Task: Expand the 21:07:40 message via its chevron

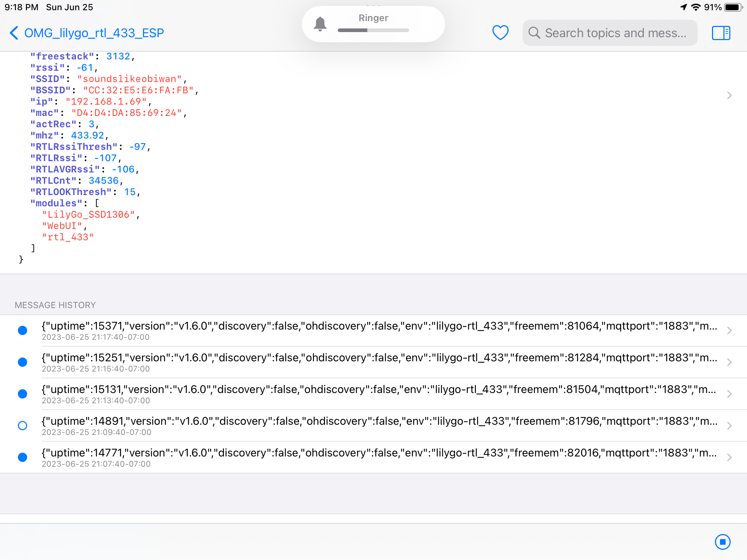Action: (x=729, y=457)
